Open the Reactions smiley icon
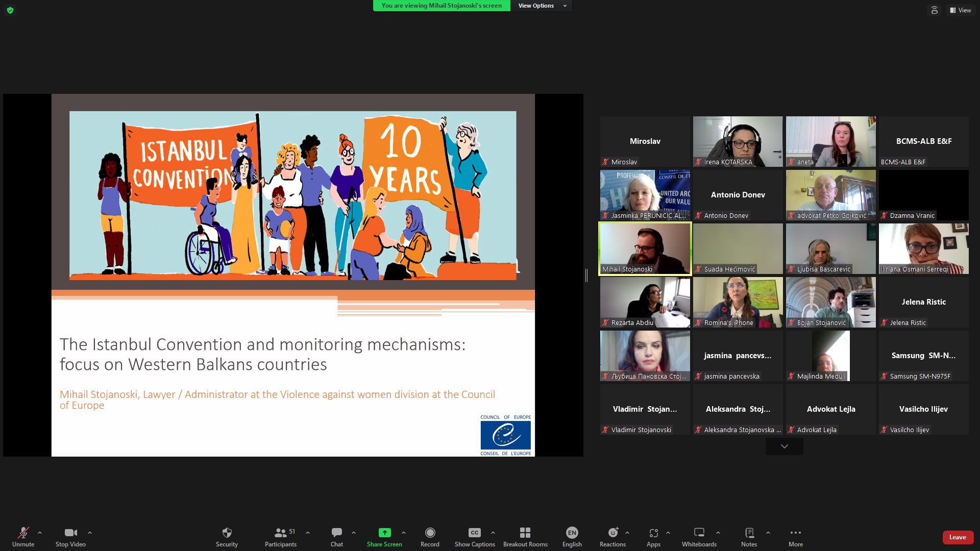 [613, 533]
